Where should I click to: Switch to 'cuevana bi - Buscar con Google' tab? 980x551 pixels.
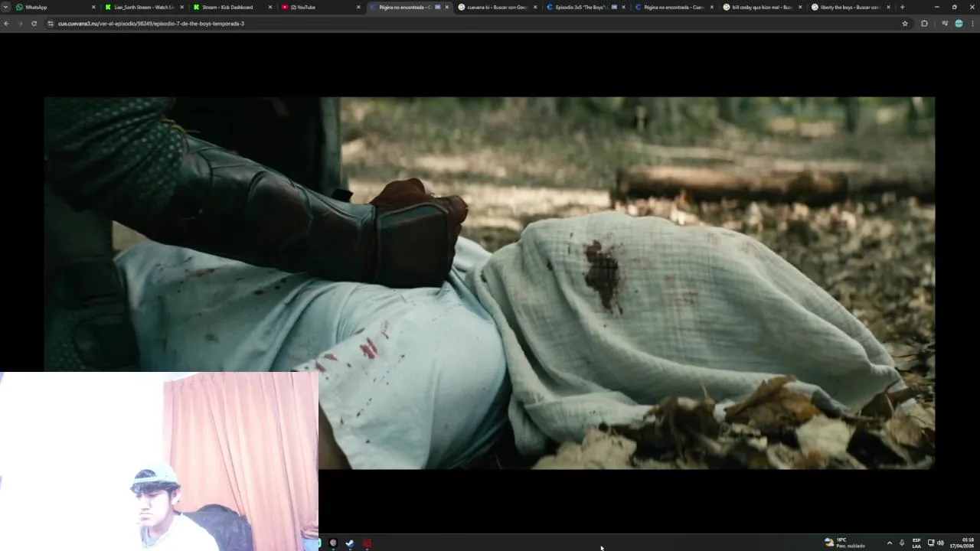[497, 7]
